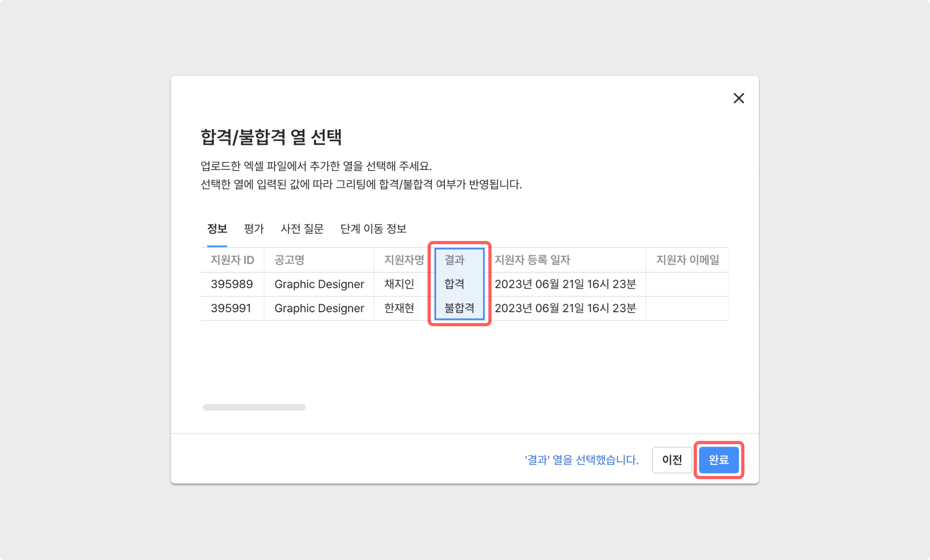Click the 지원자 ID column header
The height and width of the screenshot is (560, 930).
point(232,260)
